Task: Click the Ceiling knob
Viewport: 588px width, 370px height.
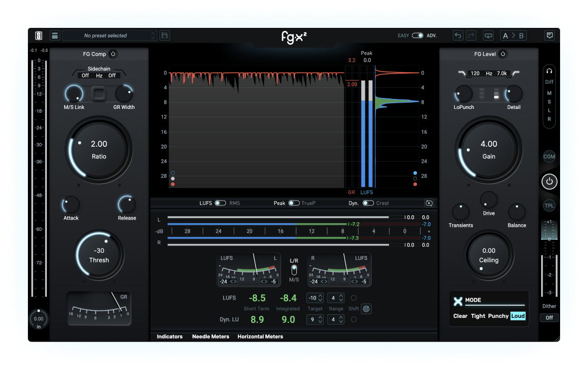Action: (x=489, y=255)
